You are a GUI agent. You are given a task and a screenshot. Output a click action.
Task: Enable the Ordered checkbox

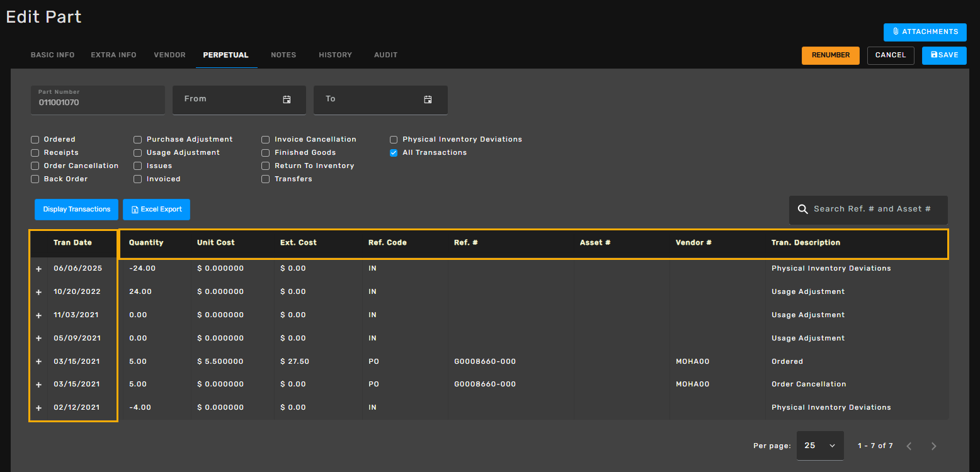[35, 140]
